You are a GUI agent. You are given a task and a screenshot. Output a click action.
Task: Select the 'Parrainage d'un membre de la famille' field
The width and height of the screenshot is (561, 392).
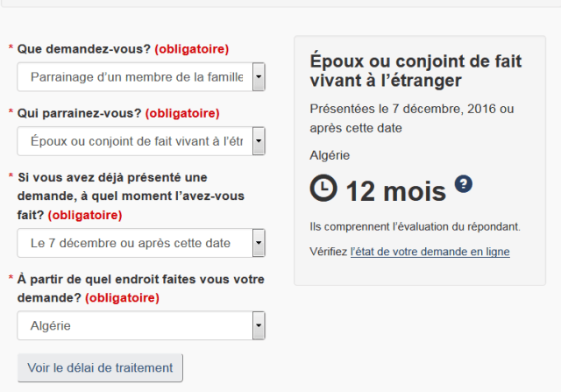141,77
